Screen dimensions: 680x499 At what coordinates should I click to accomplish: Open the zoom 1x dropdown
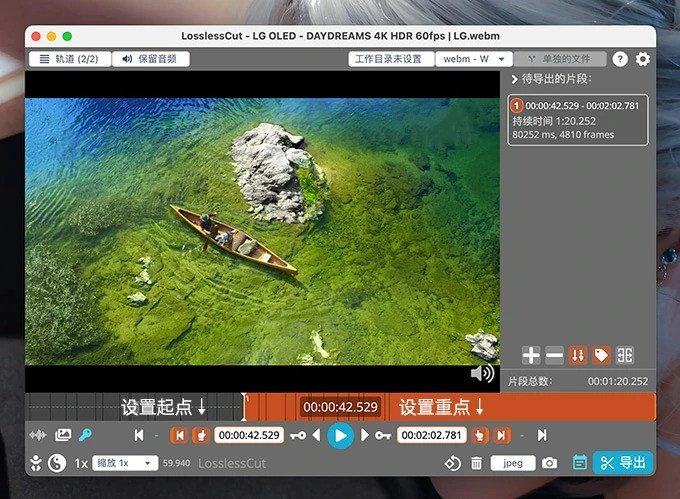coord(125,463)
